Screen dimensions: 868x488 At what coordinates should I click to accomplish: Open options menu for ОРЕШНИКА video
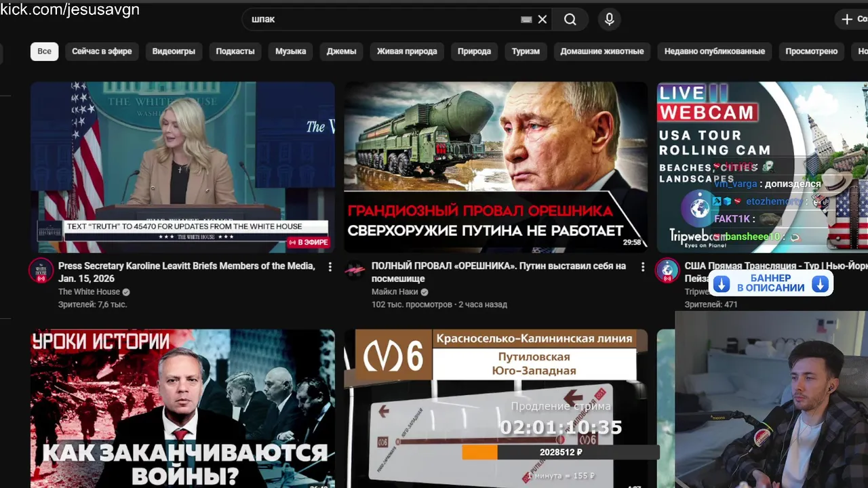643,267
